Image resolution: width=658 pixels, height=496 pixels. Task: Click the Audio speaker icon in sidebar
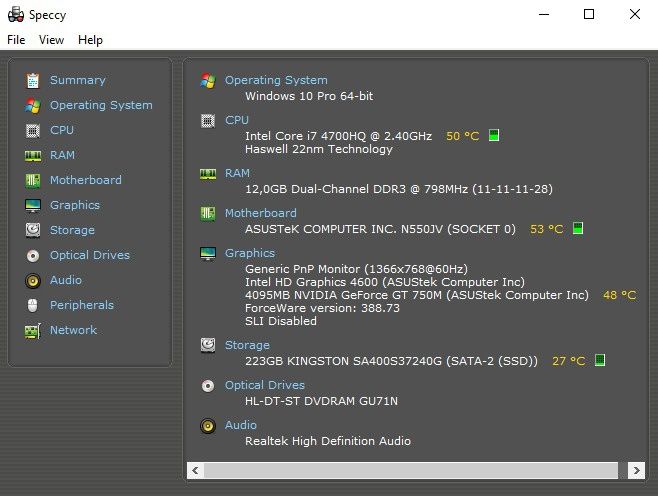[x=33, y=281]
